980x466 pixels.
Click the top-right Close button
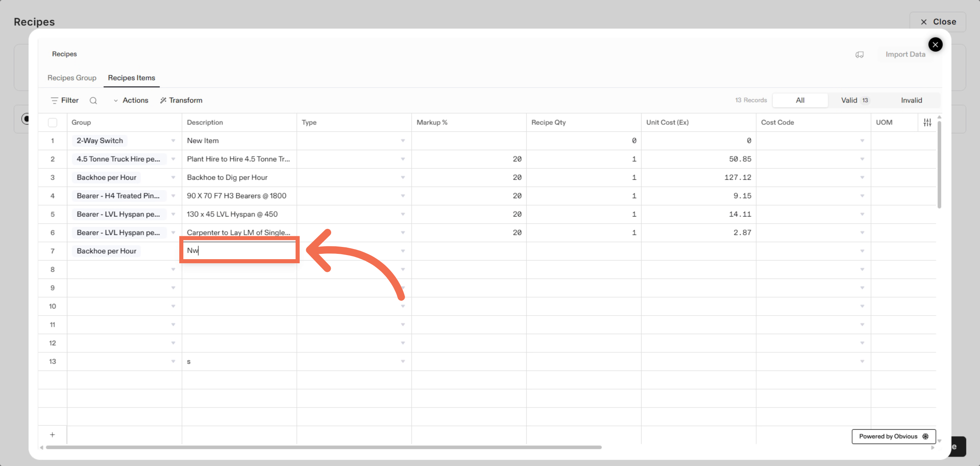point(938,22)
